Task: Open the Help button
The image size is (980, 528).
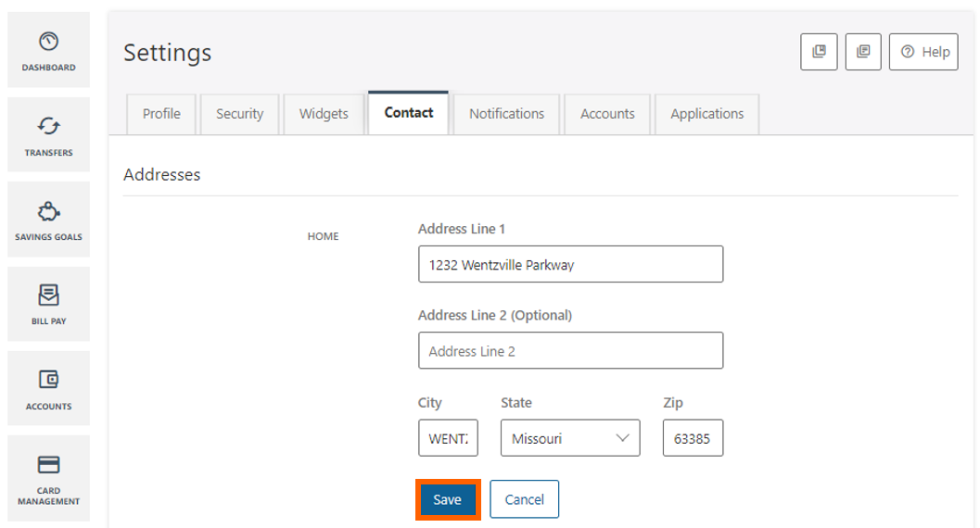Action: point(923,52)
